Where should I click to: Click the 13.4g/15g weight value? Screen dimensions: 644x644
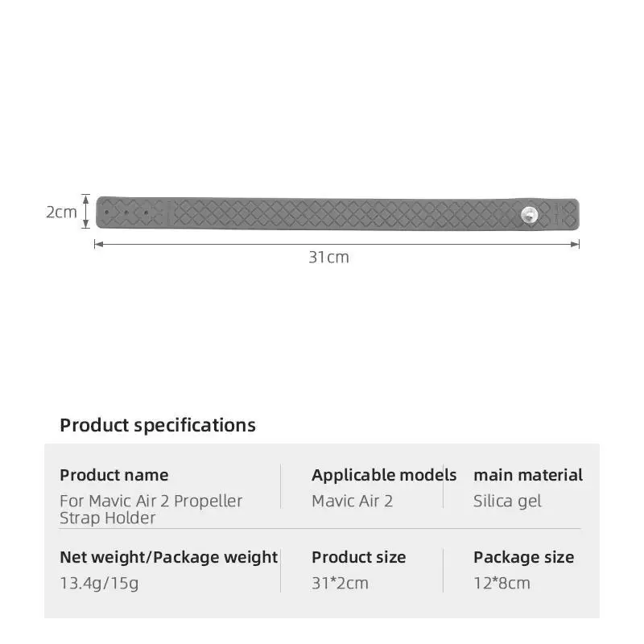tap(99, 583)
